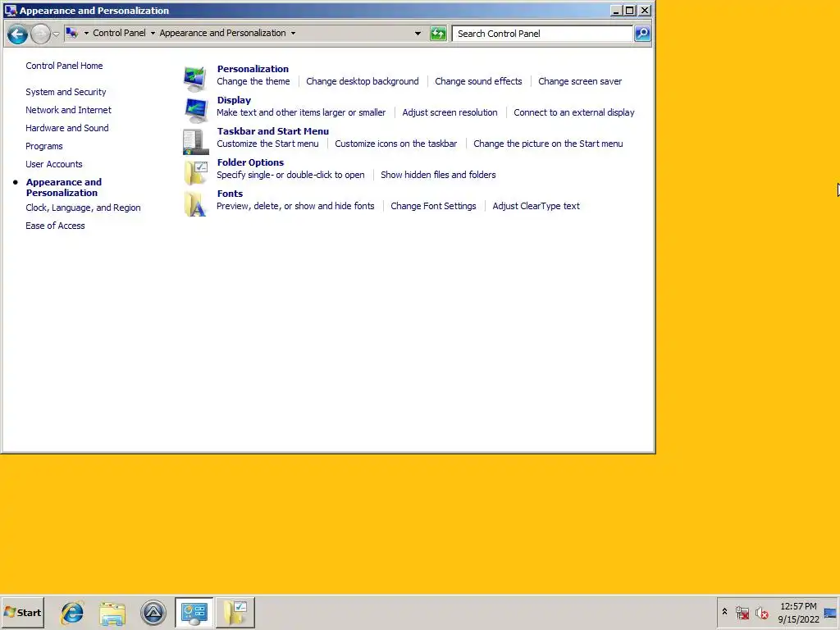Image resolution: width=840 pixels, height=630 pixels.
Task: Click Change the picture on the Start menu
Action: [x=548, y=144]
